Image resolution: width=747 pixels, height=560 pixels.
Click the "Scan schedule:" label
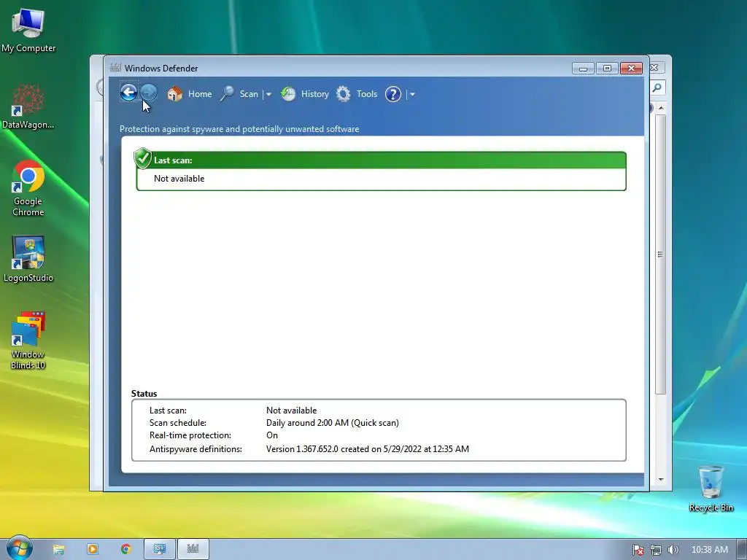pyautogui.click(x=178, y=423)
